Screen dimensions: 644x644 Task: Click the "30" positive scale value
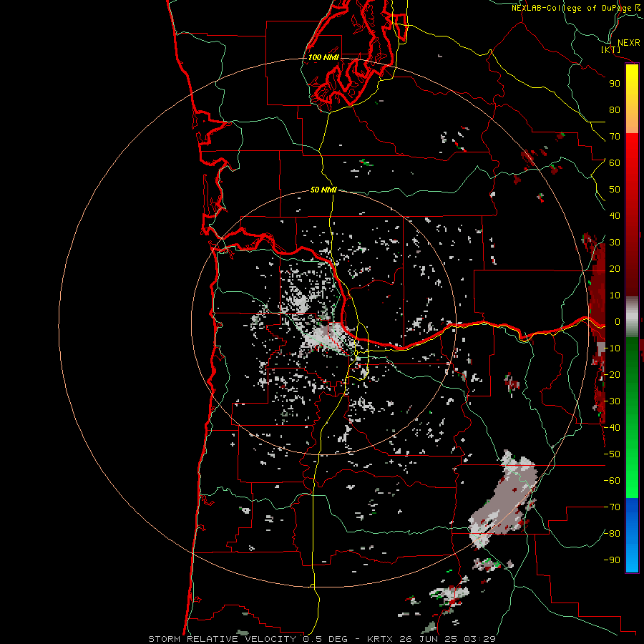point(615,243)
